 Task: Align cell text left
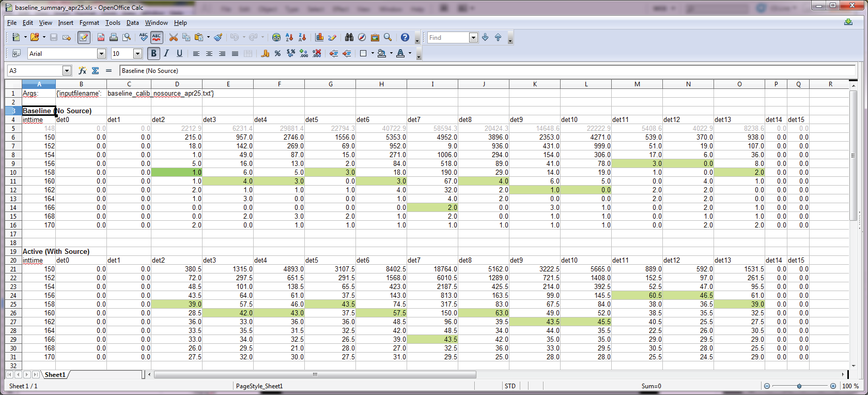[196, 53]
